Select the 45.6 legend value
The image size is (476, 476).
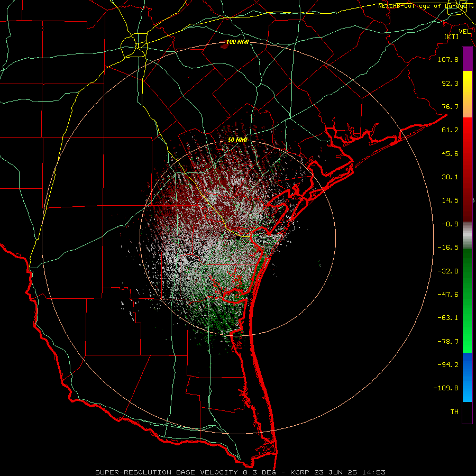[450, 153]
